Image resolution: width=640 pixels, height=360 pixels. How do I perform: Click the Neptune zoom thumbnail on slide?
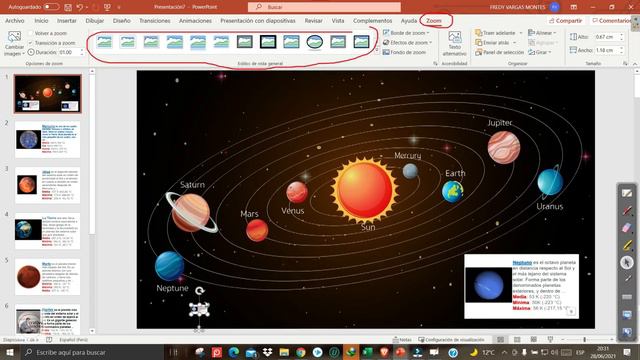point(522,286)
